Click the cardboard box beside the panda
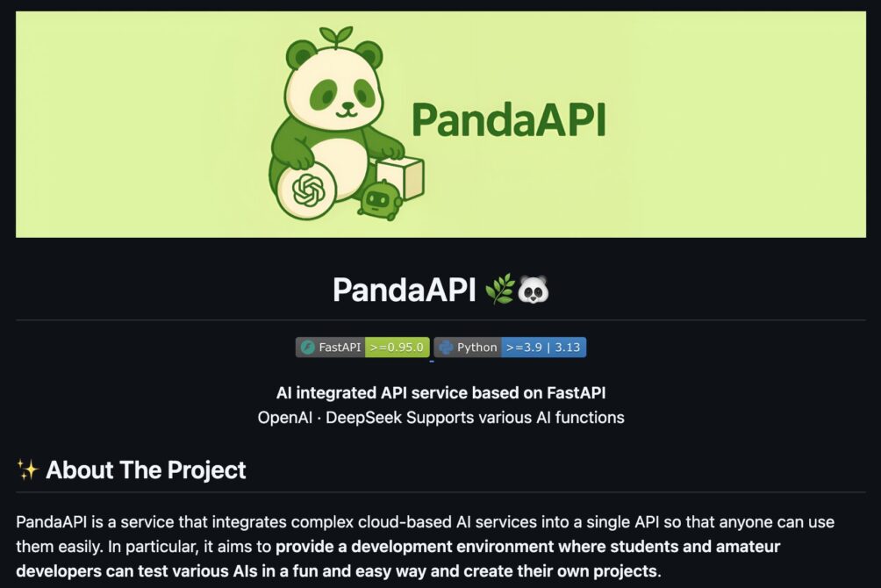This screenshot has height=588, width=881. (400, 176)
